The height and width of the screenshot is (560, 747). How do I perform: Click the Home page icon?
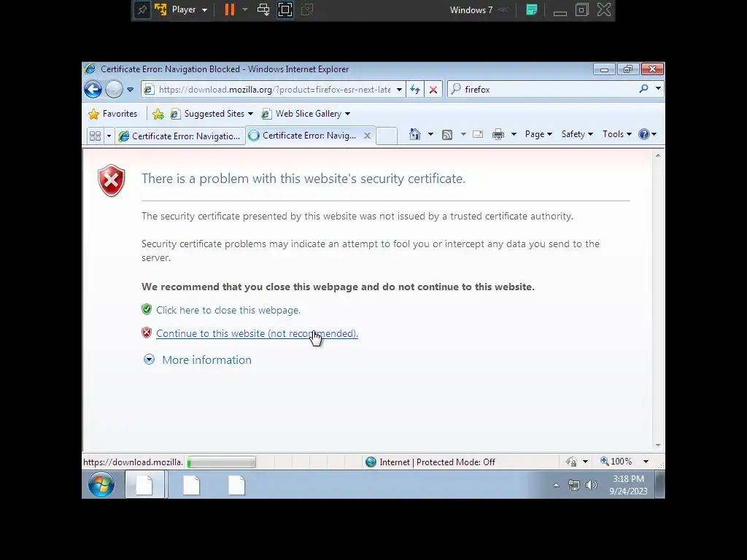pyautogui.click(x=415, y=134)
